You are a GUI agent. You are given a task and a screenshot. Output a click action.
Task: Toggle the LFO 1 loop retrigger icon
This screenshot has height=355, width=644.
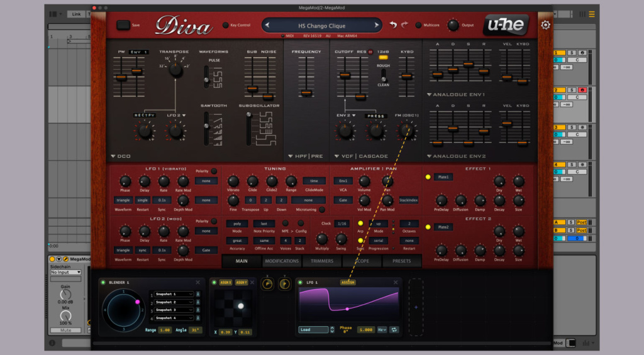click(394, 330)
